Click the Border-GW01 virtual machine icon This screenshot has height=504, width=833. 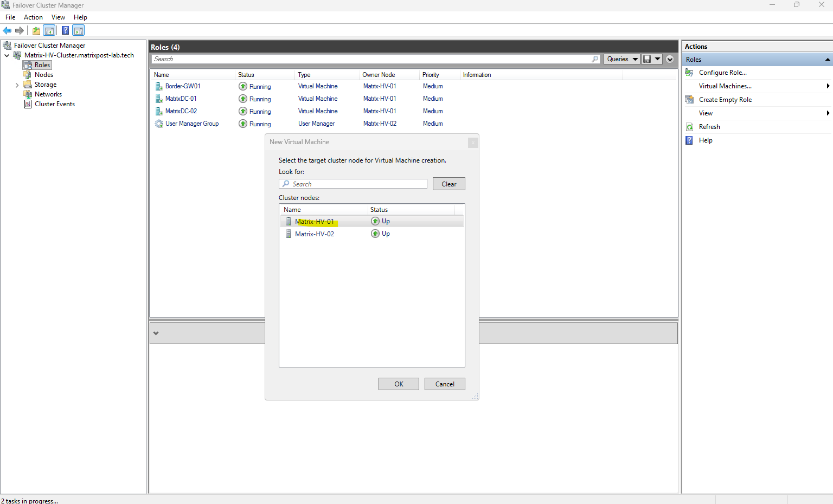click(159, 86)
